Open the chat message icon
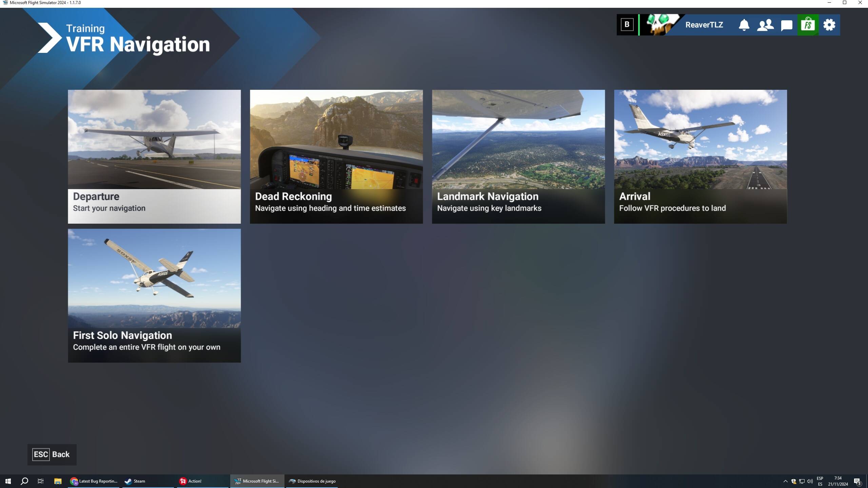The width and height of the screenshot is (868, 488). (787, 25)
